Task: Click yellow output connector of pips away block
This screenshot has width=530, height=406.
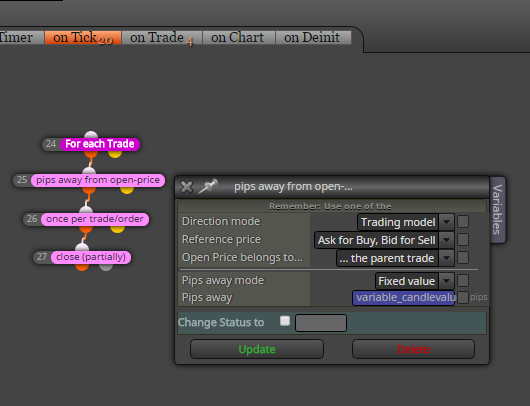Action: pos(127,190)
